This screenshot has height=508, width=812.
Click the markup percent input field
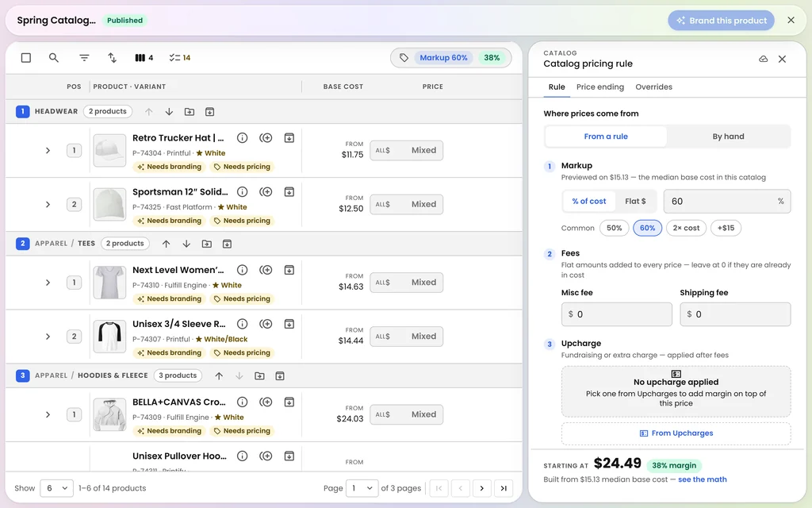(x=727, y=201)
